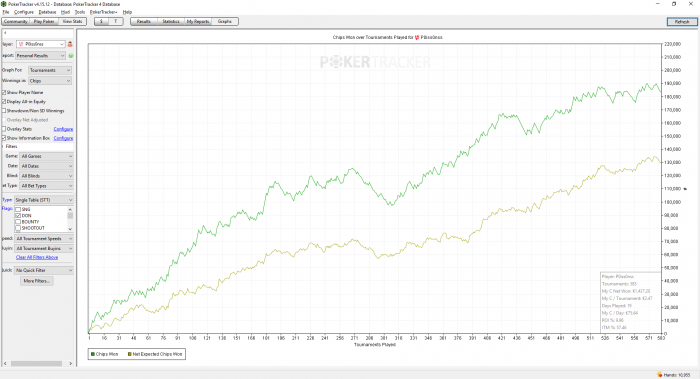Switch to the Statistics tab
This screenshot has width=700, height=379.
coord(171,21)
